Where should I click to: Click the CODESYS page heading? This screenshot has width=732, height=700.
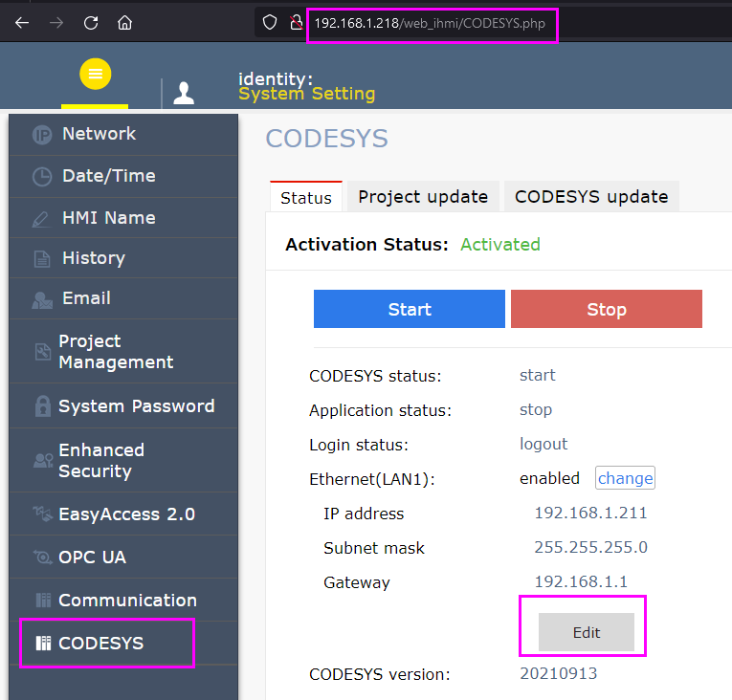[327, 139]
